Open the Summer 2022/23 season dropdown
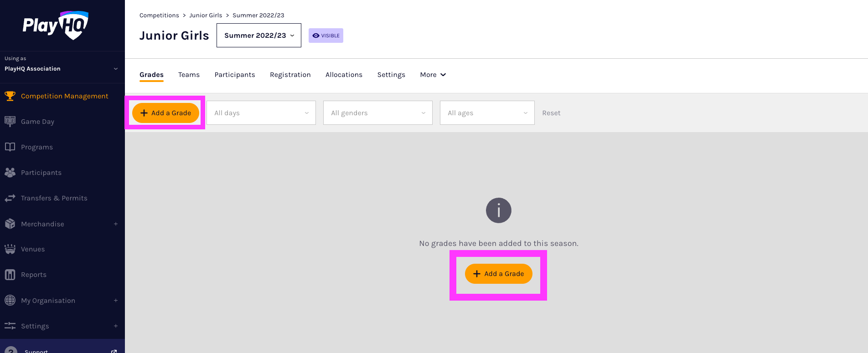The height and width of the screenshot is (353, 868). tap(258, 36)
